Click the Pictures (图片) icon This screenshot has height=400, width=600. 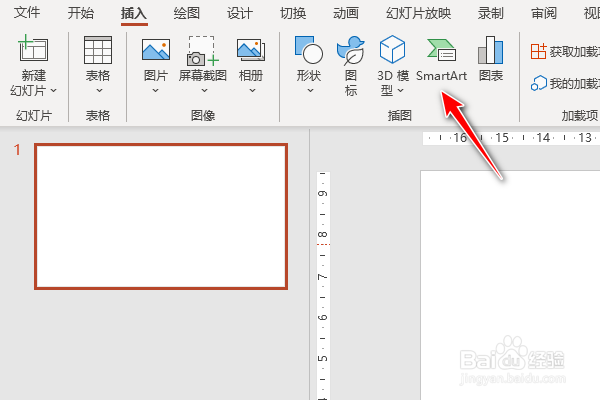[156, 49]
